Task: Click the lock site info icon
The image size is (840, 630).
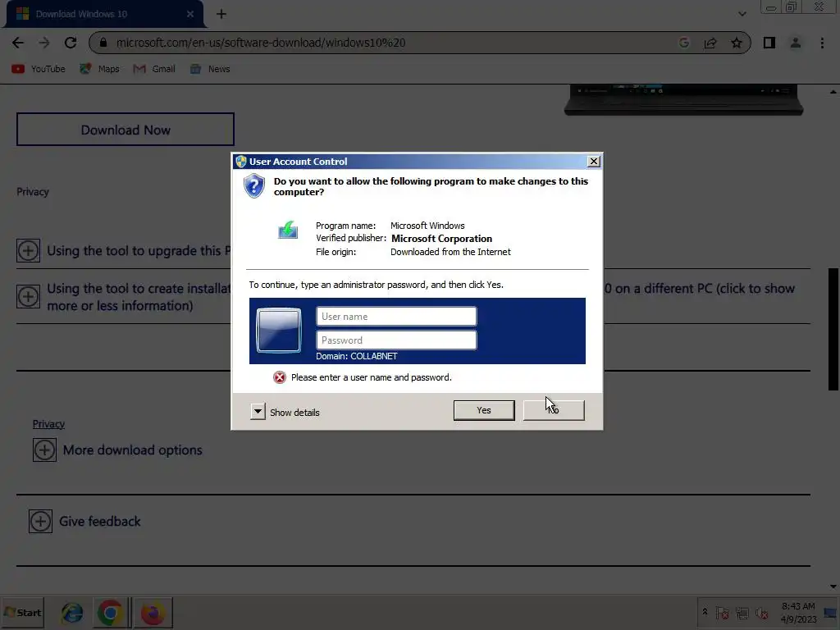Action: [x=103, y=43]
